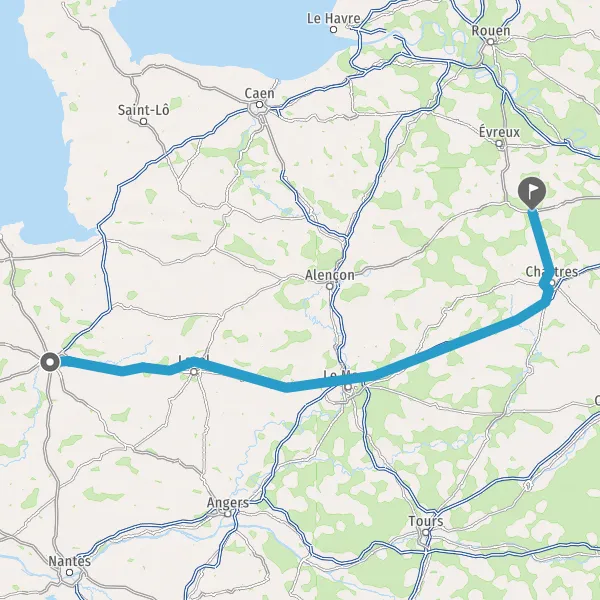Image resolution: width=600 pixels, height=600 pixels.
Task: Select the Évreux city dot
Action: [499, 144]
